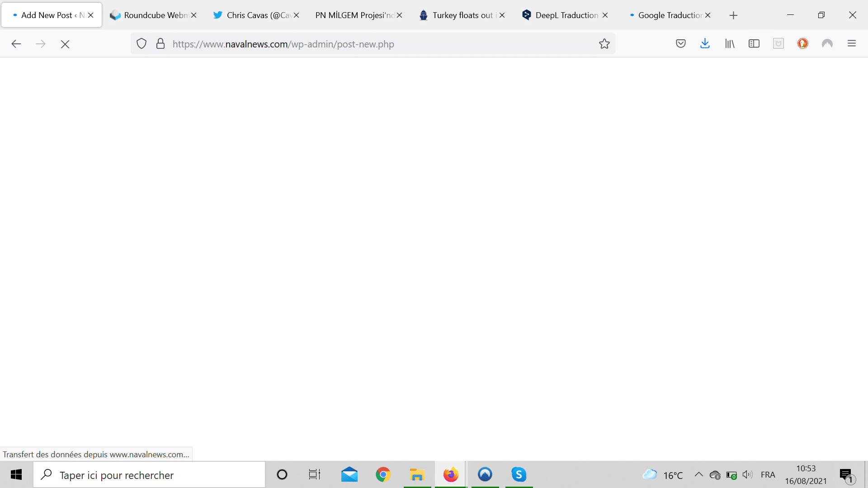Stop loading the page
This screenshot has height=488, width=868.
click(x=65, y=44)
